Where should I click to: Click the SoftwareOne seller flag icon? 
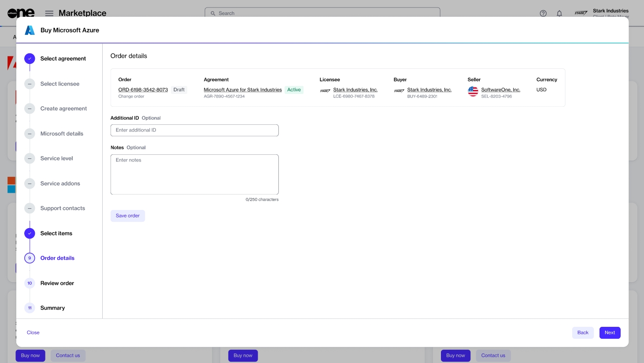[473, 91]
